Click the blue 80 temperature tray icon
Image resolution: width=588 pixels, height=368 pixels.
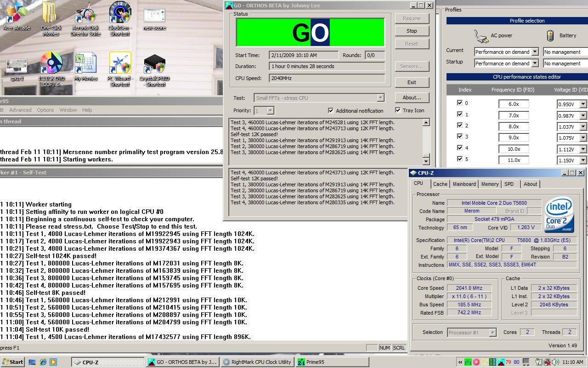[x=516, y=362]
